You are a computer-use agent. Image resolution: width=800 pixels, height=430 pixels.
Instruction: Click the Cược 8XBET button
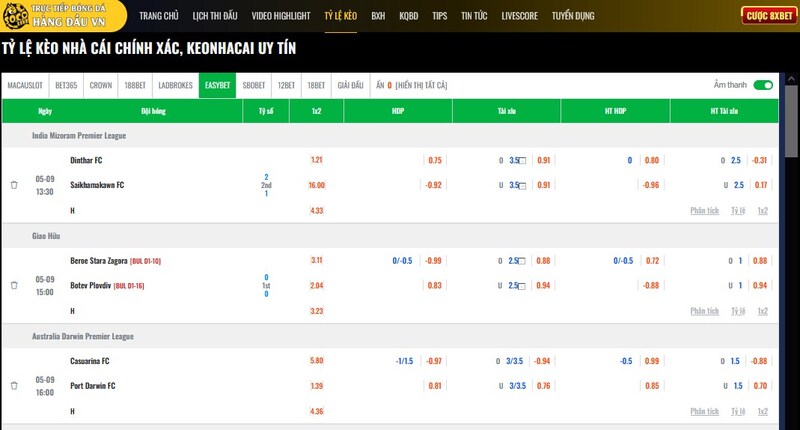(769, 16)
